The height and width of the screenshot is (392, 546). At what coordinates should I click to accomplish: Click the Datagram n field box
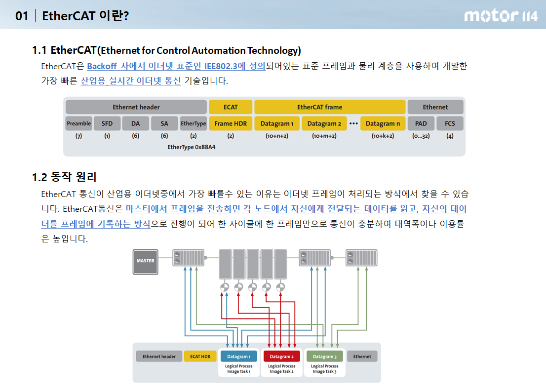pyautogui.click(x=383, y=123)
